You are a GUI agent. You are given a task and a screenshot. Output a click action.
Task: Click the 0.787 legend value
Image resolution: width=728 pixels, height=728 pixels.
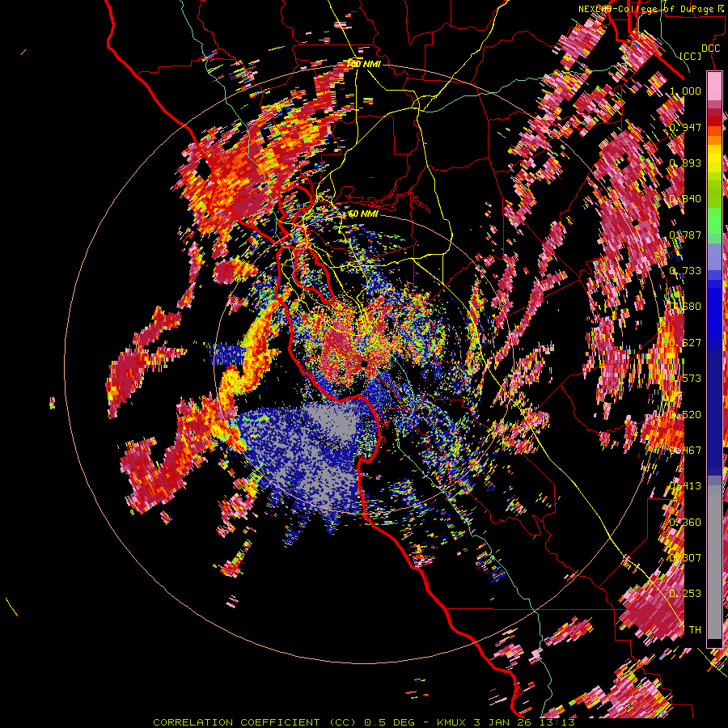pyautogui.click(x=685, y=235)
